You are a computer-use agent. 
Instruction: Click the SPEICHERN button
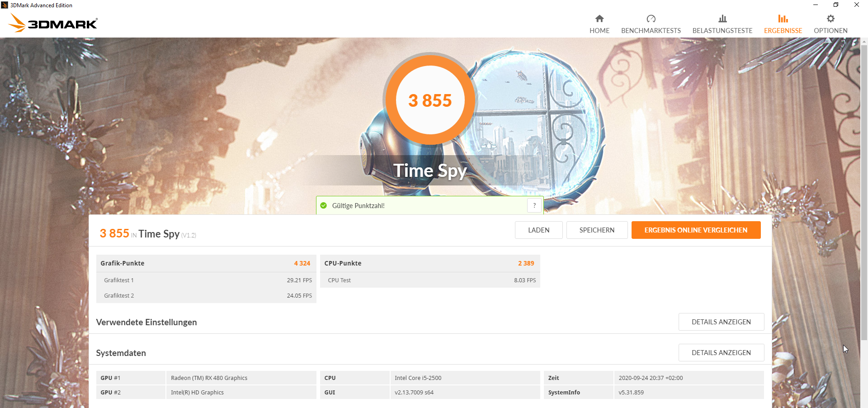(597, 230)
